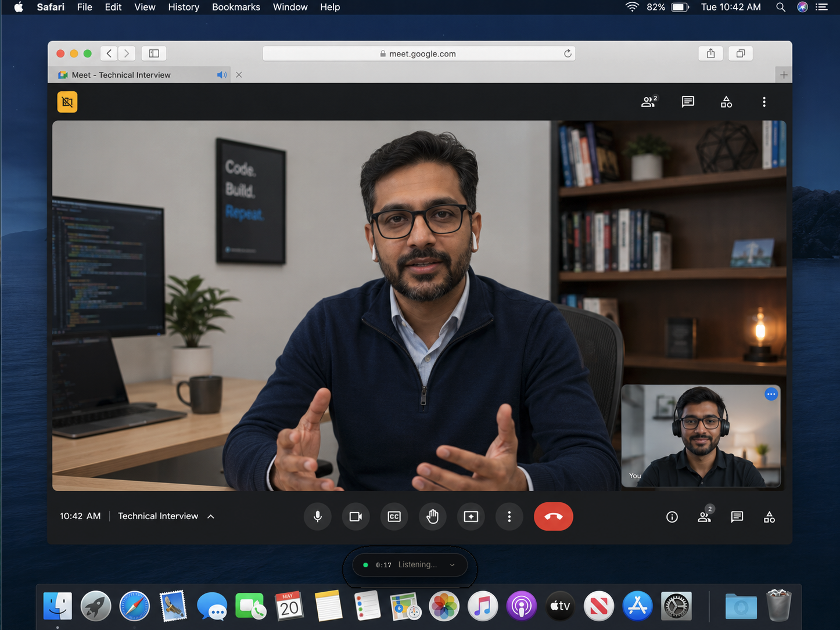
Task: Go forward with Safari forward arrow
Action: point(127,53)
